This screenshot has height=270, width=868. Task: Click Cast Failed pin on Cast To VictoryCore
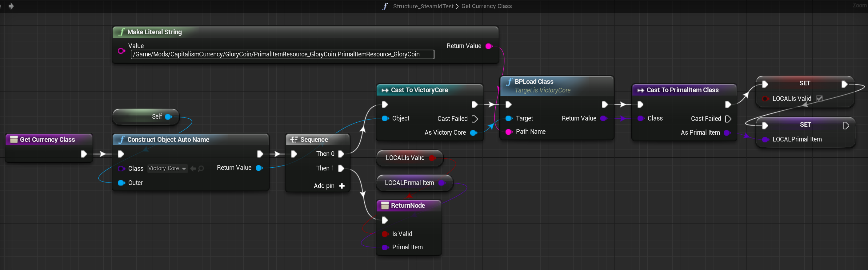(475, 119)
